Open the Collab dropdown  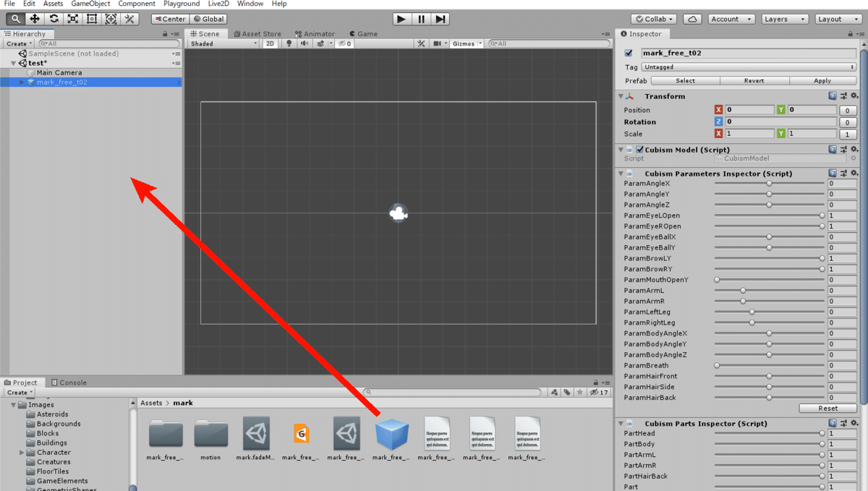[655, 19]
